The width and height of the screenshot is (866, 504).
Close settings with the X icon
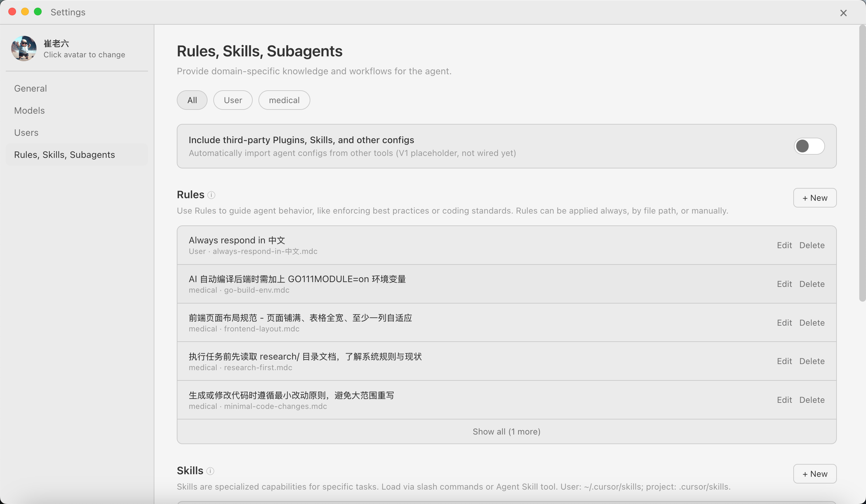click(843, 13)
